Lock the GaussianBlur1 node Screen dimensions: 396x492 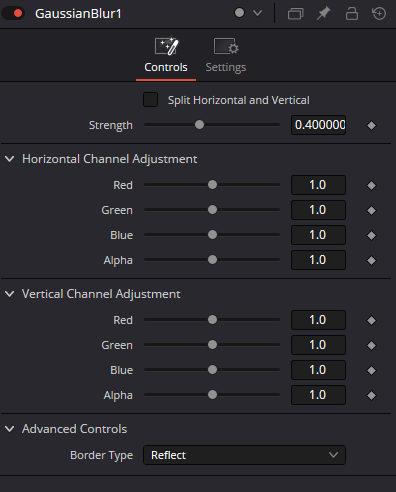(x=352, y=14)
